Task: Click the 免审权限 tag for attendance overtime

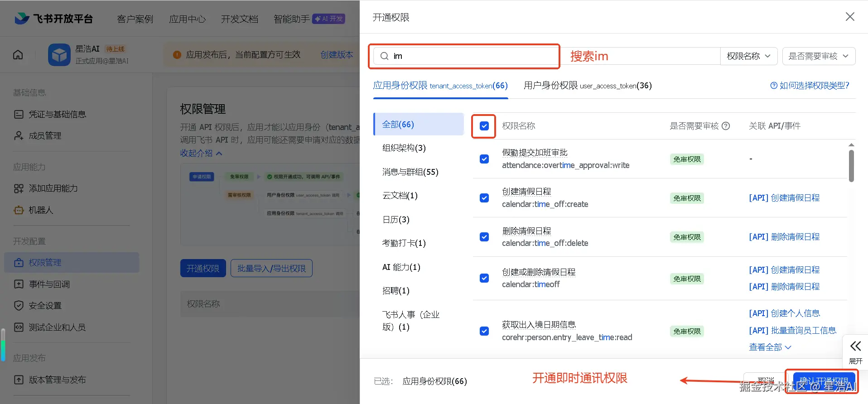Action: click(x=687, y=159)
